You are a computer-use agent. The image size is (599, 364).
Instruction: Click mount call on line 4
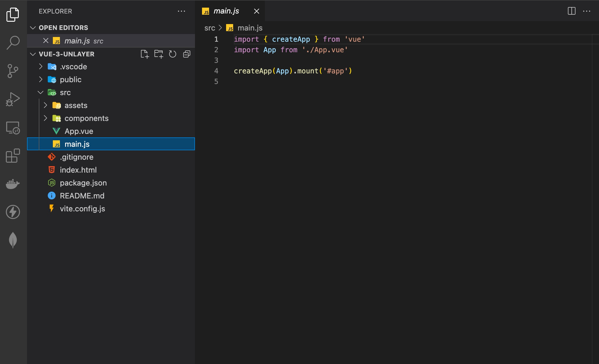[308, 71]
